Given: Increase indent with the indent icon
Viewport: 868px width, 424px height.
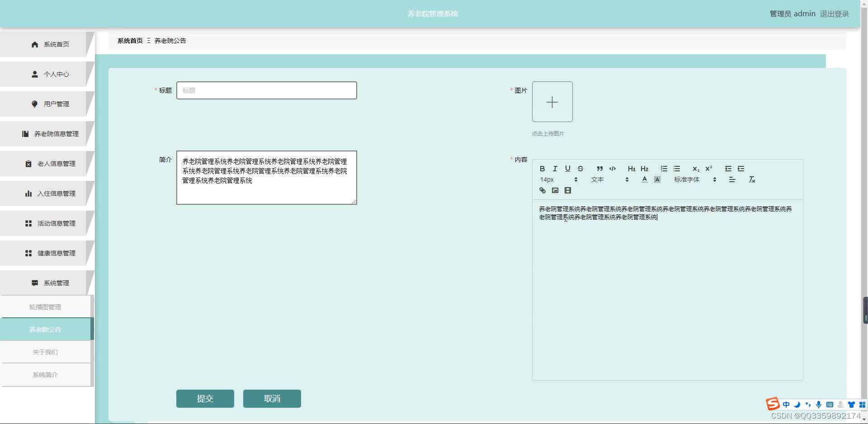Looking at the screenshot, I should (741, 169).
